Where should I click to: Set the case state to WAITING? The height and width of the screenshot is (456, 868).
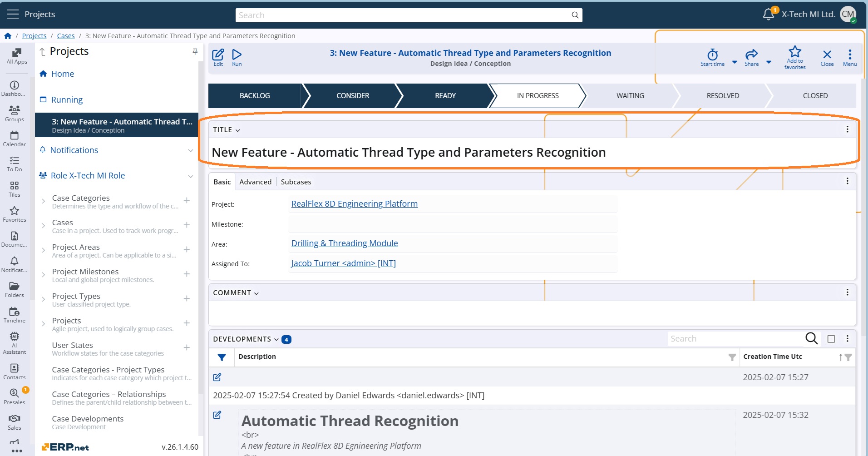pos(630,96)
